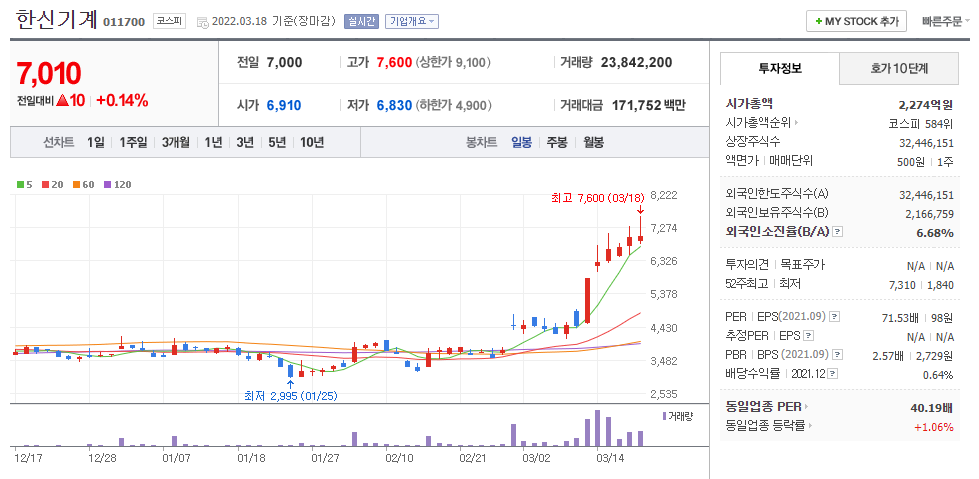Click the purple 120-day moving average legend

116,184
